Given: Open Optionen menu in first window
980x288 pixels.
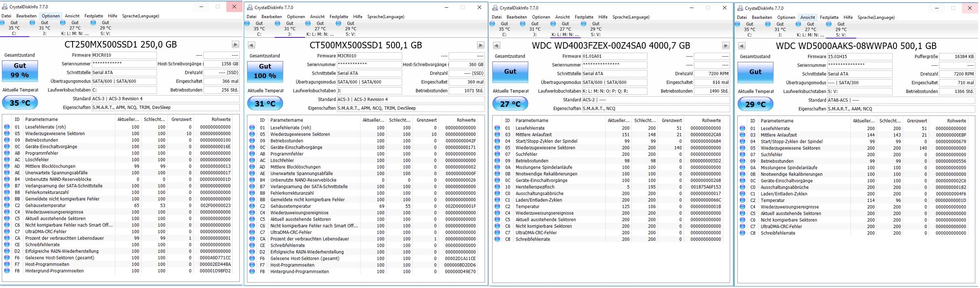Looking at the screenshot, I should pos(51,16).
